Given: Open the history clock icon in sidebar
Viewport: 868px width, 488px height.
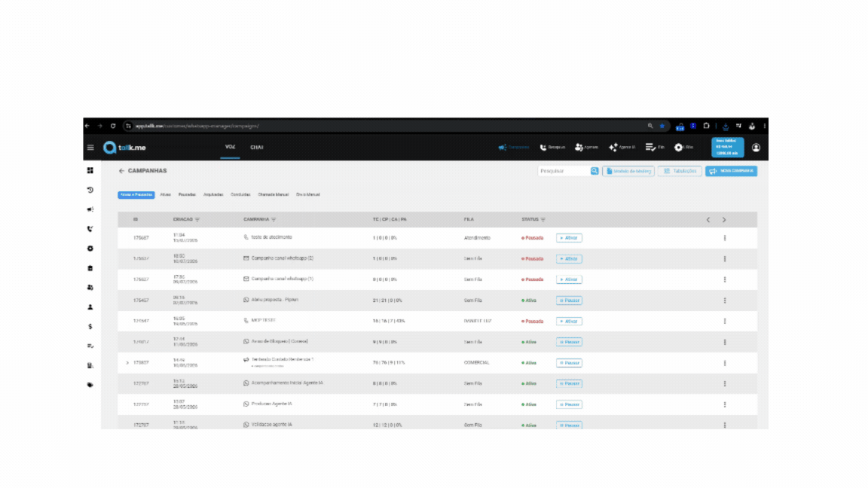Looking at the screenshot, I should [90, 190].
